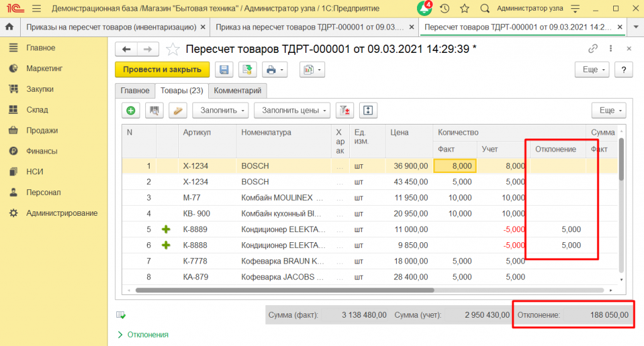Navigate back with left arrow button
The width and height of the screenshot is (644, 346).
[126, 49]
